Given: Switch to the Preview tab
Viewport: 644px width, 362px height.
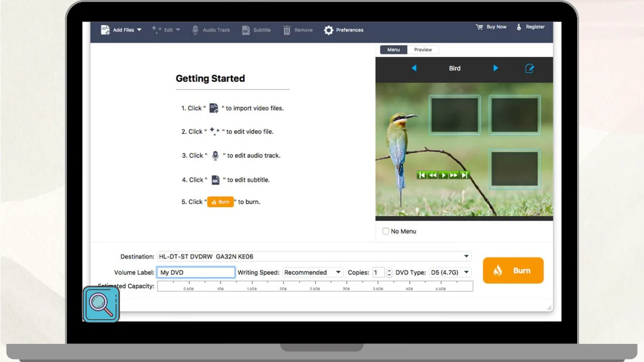Looking at the screenshot, I should [423, 50].
